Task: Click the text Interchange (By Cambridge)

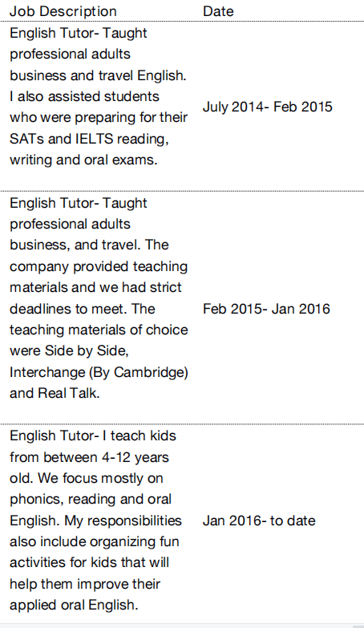Action: 99,372
